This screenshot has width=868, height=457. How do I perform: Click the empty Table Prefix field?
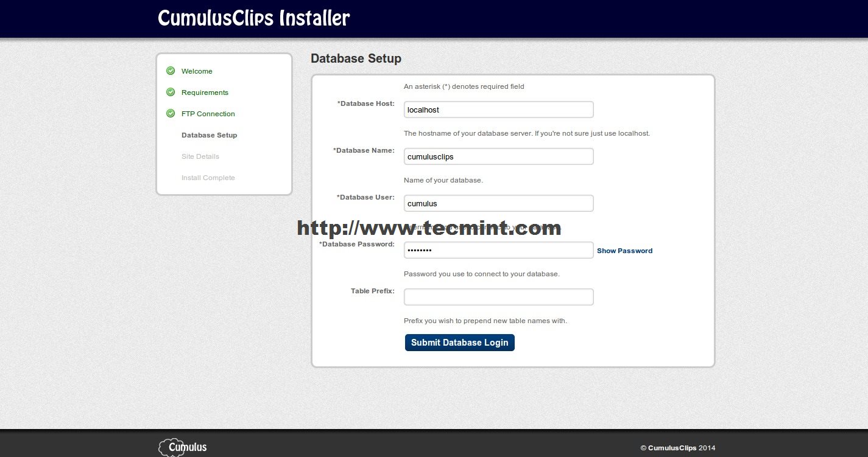498,297
